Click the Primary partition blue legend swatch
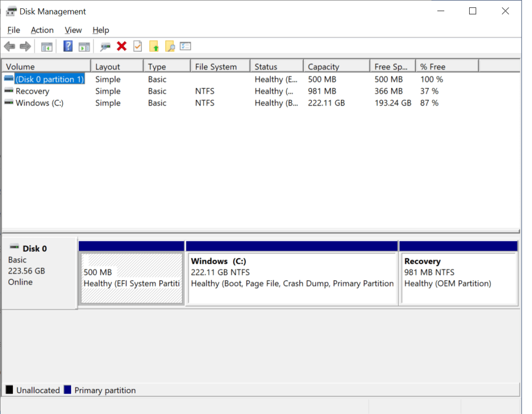532x414 pixels. point(68,390)
